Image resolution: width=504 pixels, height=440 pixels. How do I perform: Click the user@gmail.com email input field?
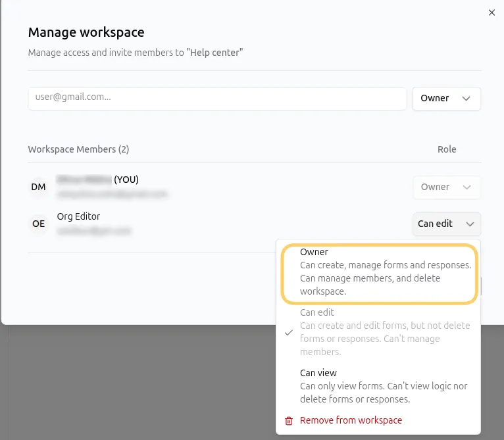(217, 99)
